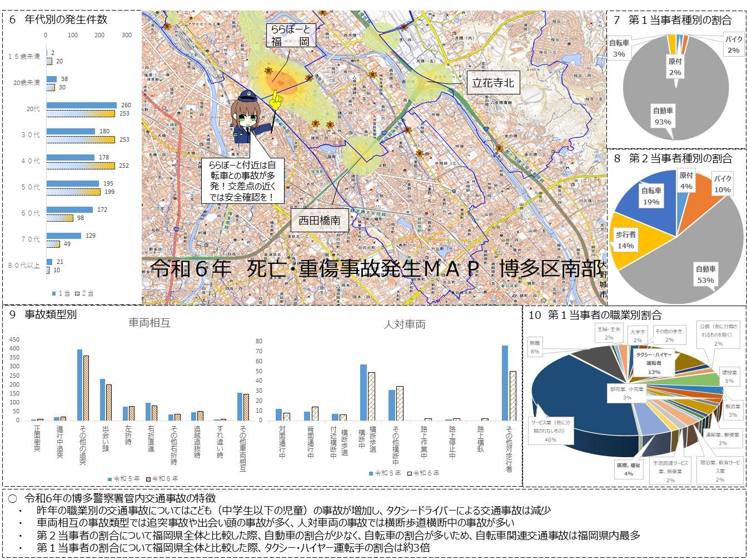This screenshot has width=747, height=560.
Task: Select the 路上作業中 axis label
Action: click(424, 442)
